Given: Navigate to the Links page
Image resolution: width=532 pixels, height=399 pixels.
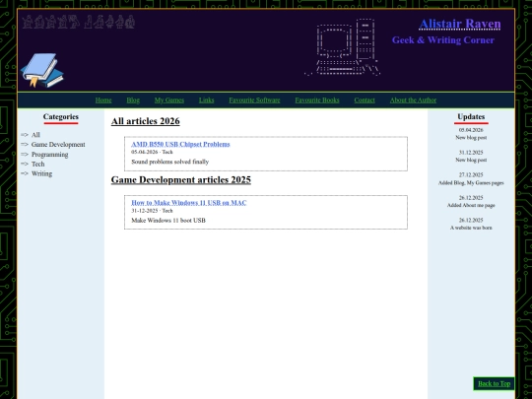Looking at the screenshot, I should [206, 100].
